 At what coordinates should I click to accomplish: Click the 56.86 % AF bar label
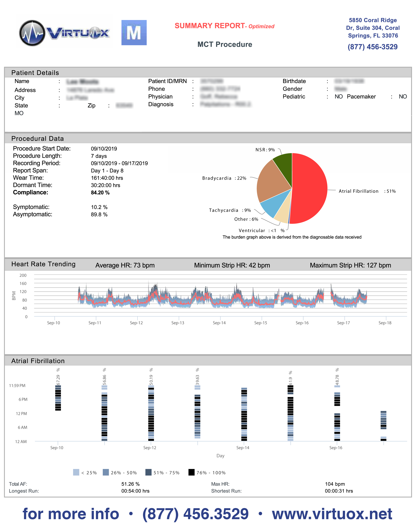coord(104,376)
